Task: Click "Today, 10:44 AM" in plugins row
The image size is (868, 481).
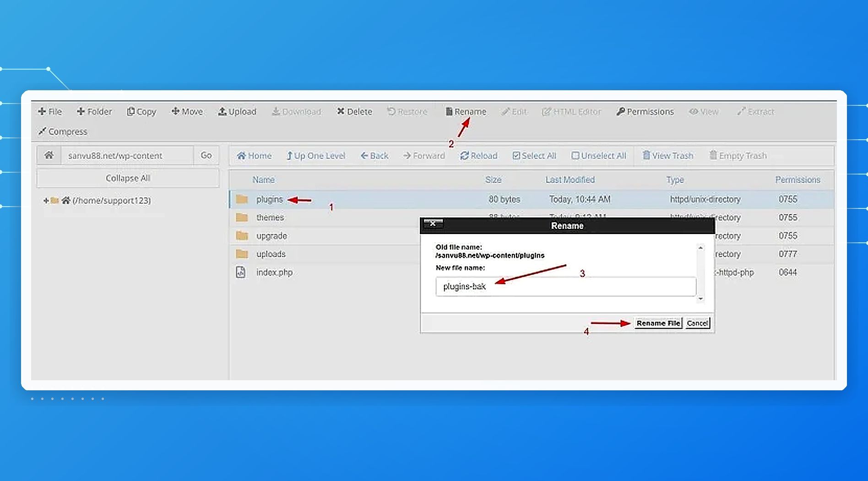Action: 580,199
